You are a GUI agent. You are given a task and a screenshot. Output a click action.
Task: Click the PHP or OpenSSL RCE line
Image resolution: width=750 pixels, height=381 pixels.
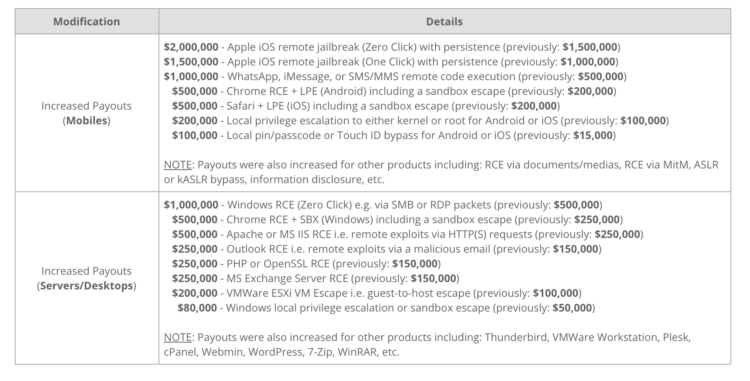pyautogui.click(x=306, y=264)
